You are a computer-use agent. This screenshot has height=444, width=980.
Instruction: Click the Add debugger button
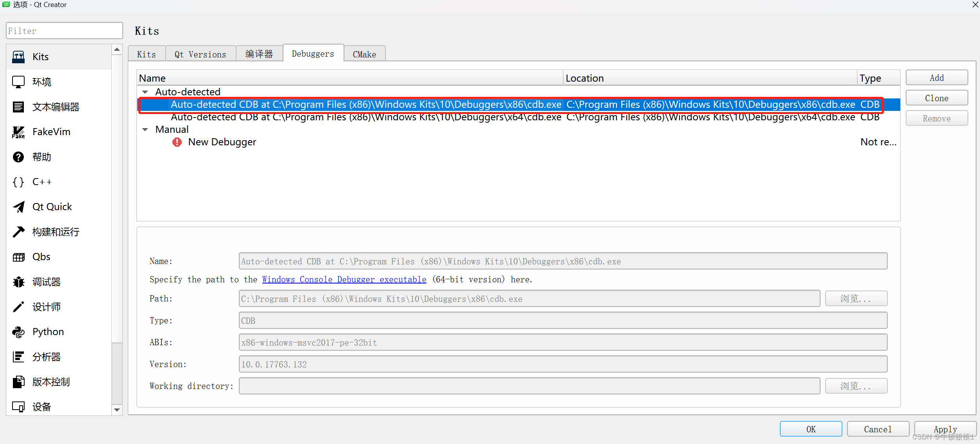936,78
